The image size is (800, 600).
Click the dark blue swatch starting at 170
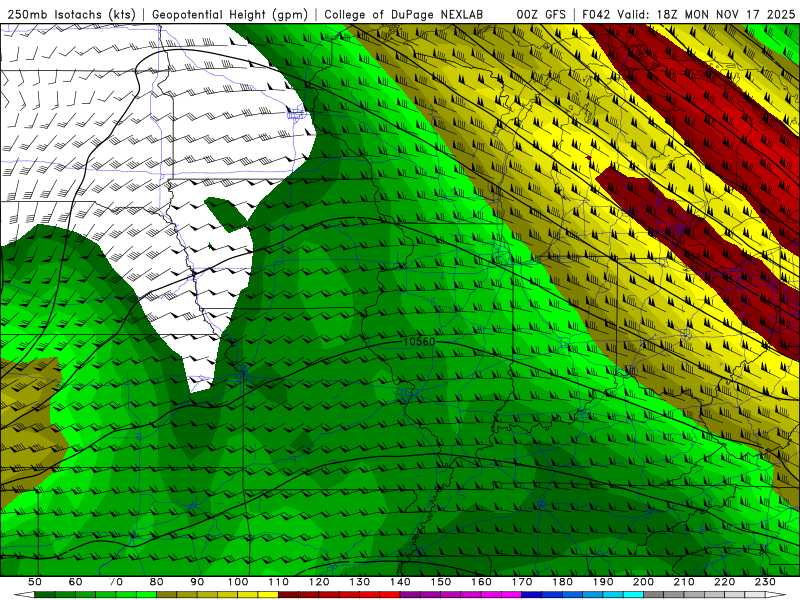[532, 595]
